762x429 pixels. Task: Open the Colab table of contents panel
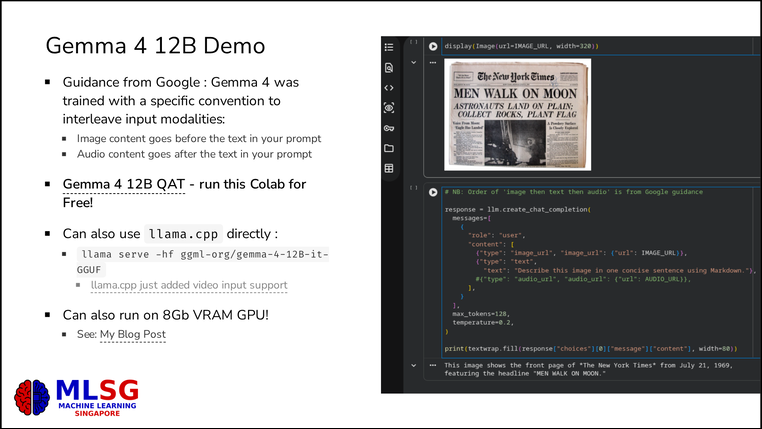point(389,47)
